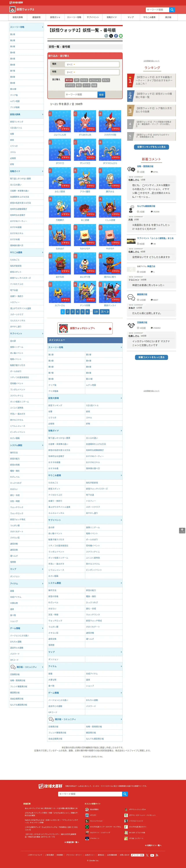Open the 特徴 filter dropdown

click(x=92, y=72)
